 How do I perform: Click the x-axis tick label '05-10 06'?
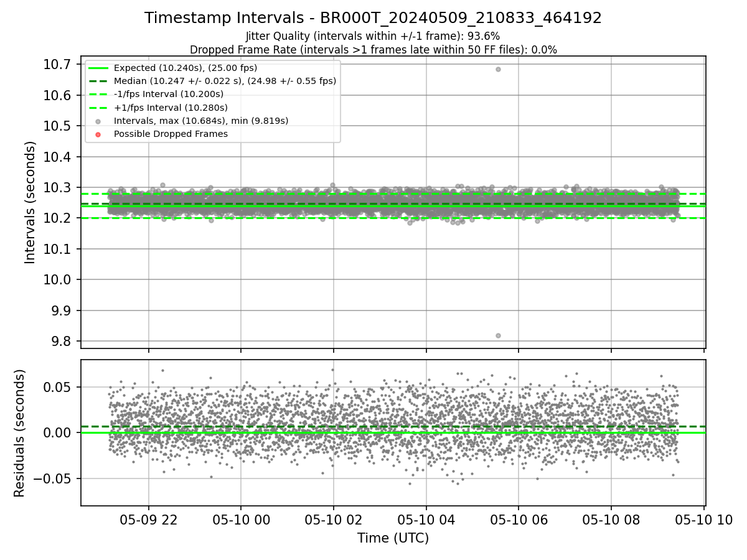pos(519,519)
